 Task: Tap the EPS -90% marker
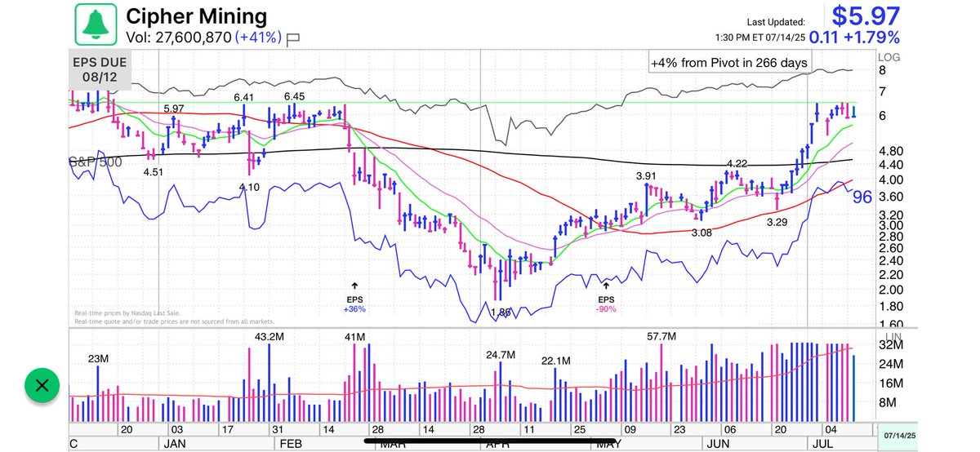click(x=605, y=297)
